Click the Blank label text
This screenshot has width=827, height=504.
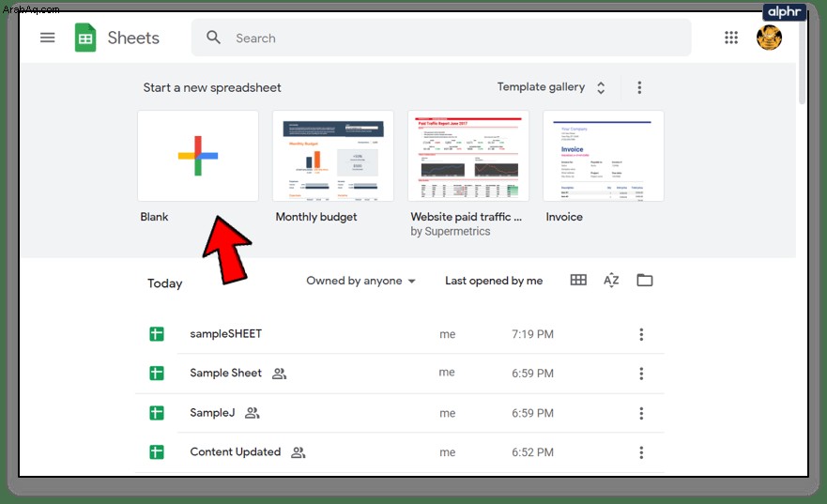pyautogui.click(x=154, y=217)
